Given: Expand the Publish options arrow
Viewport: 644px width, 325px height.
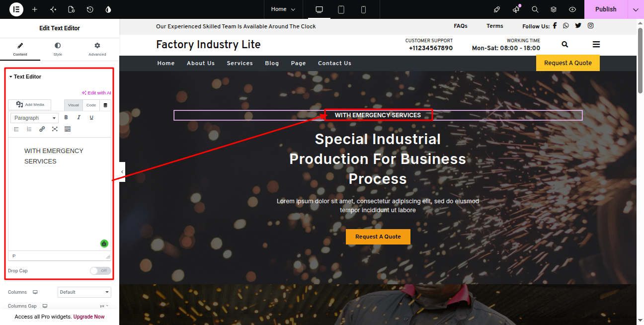Looking at the screenshot, I should [x=636, y=9].
